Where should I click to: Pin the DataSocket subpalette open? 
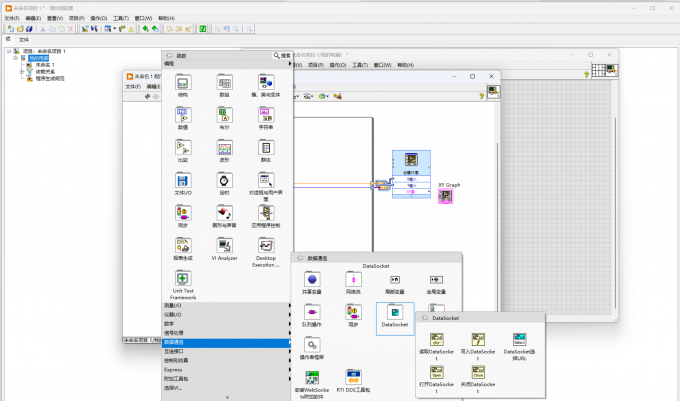click(x=425, y=318)
